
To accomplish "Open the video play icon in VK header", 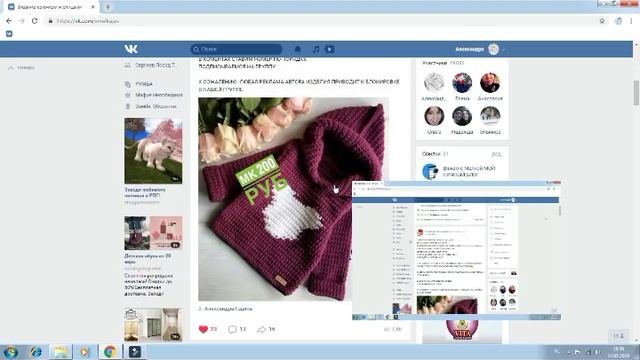I will pos(329,49).
